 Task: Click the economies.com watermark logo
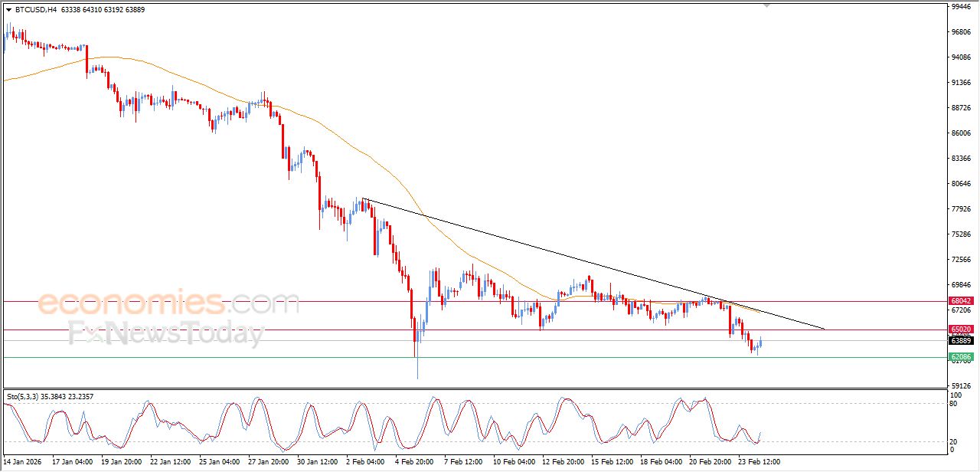pyautogui.click(x=168, y=303)
